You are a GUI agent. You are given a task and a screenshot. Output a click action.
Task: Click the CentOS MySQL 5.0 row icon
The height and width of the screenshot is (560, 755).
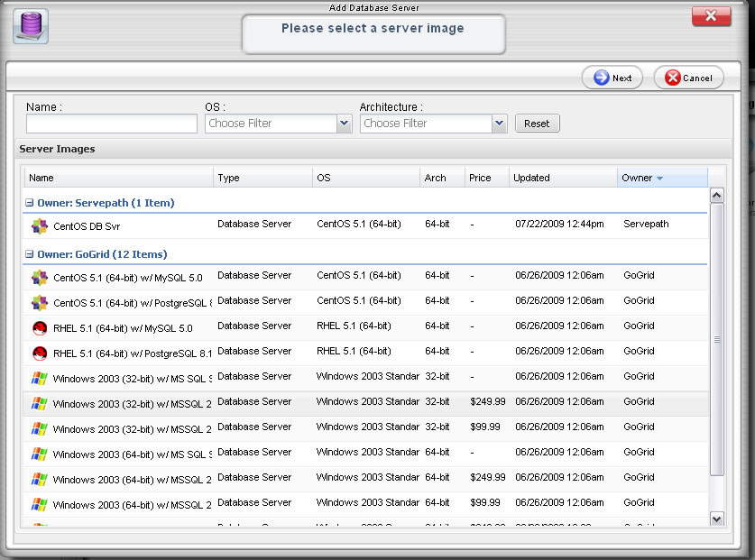point(39,278)
